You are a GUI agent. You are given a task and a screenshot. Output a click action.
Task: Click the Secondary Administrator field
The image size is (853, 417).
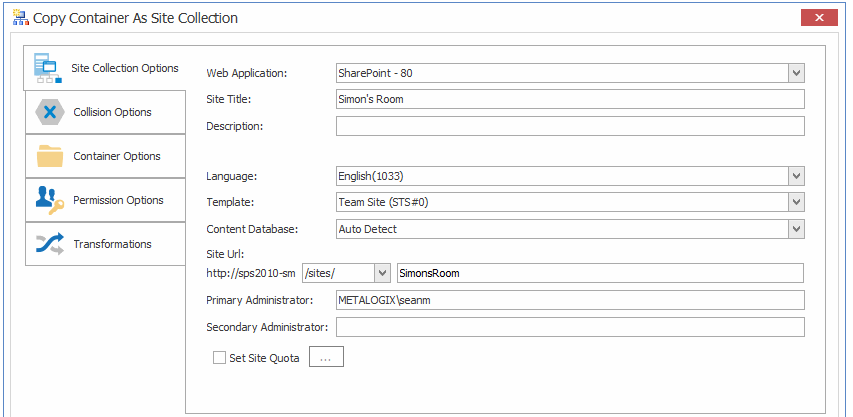point(570,327)
